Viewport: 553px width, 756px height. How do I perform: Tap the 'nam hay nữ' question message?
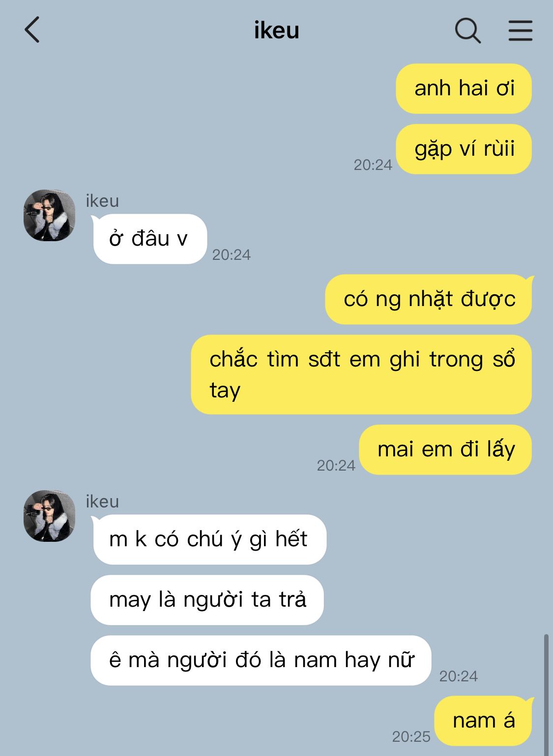pyautogui.click(x=261, y=660)
